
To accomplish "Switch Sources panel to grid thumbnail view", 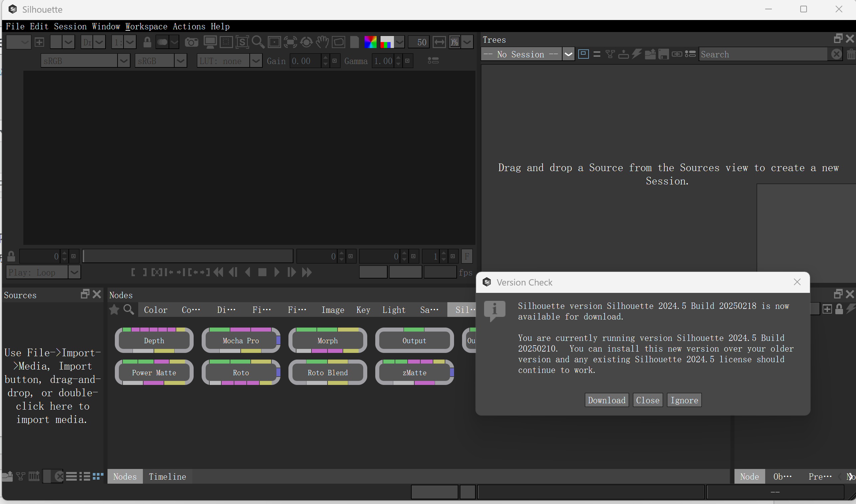I will [98, 476].
